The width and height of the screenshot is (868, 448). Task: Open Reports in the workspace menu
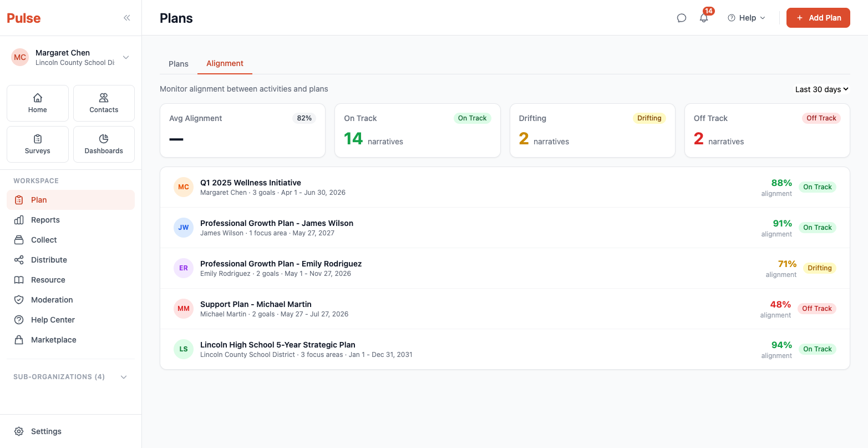click(x=70, y=220)
